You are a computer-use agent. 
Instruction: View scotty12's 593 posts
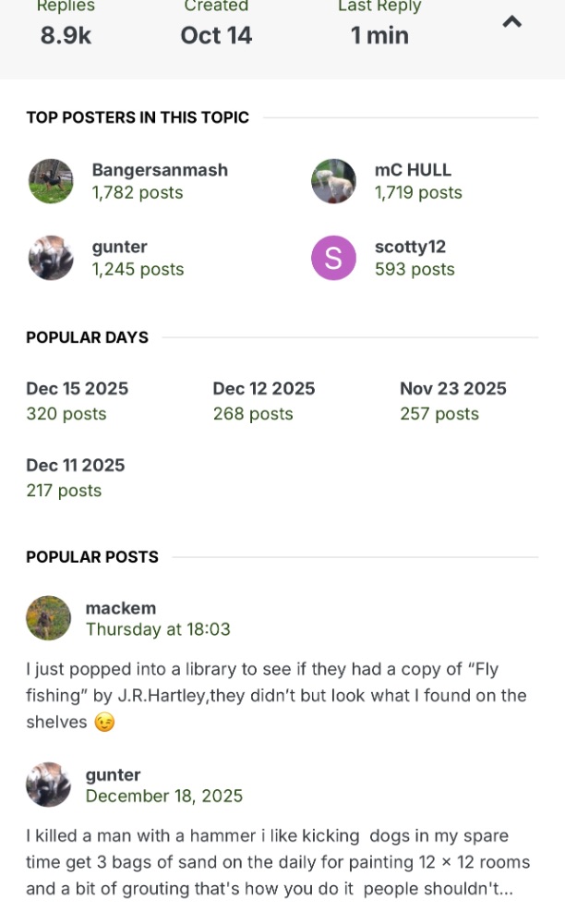click(x=415, y=269)
